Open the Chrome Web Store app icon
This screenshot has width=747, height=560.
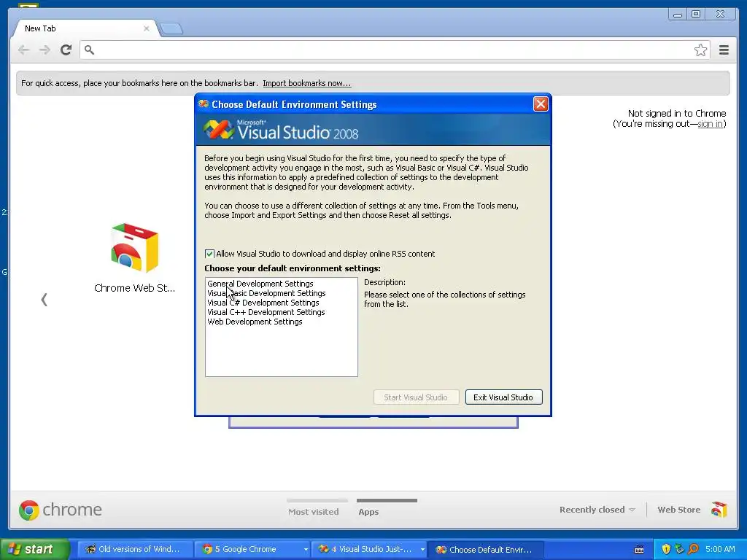(x=134, y=248)
